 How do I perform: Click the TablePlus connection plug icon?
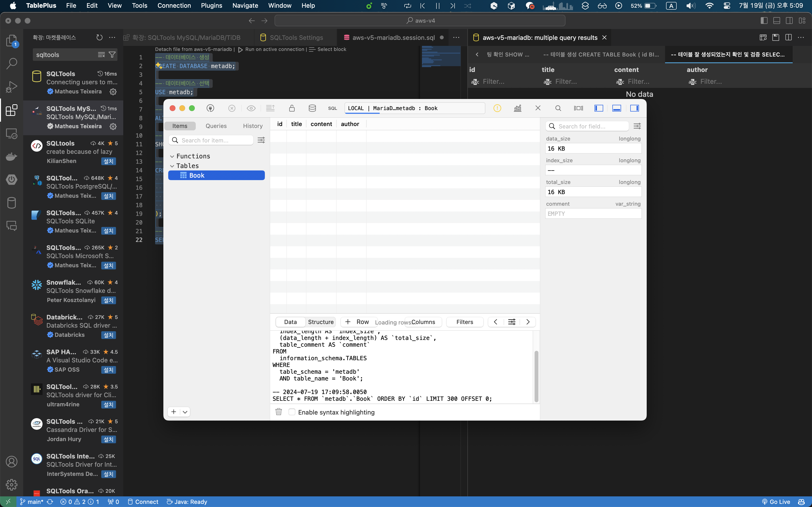210,108
